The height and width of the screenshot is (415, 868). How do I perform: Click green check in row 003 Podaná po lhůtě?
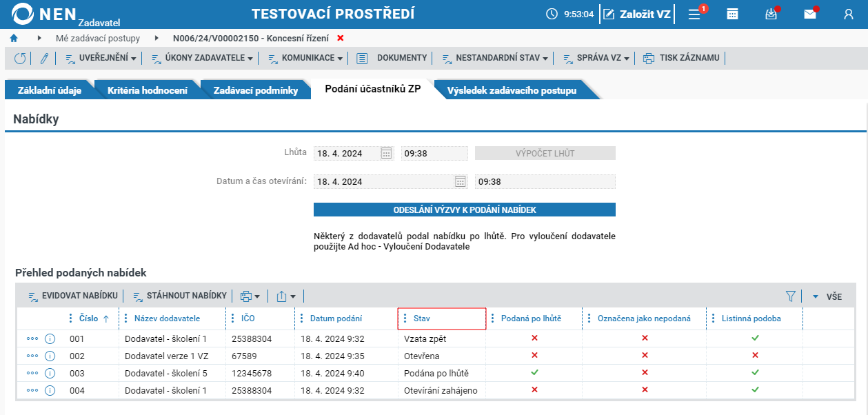coord(534,373)
